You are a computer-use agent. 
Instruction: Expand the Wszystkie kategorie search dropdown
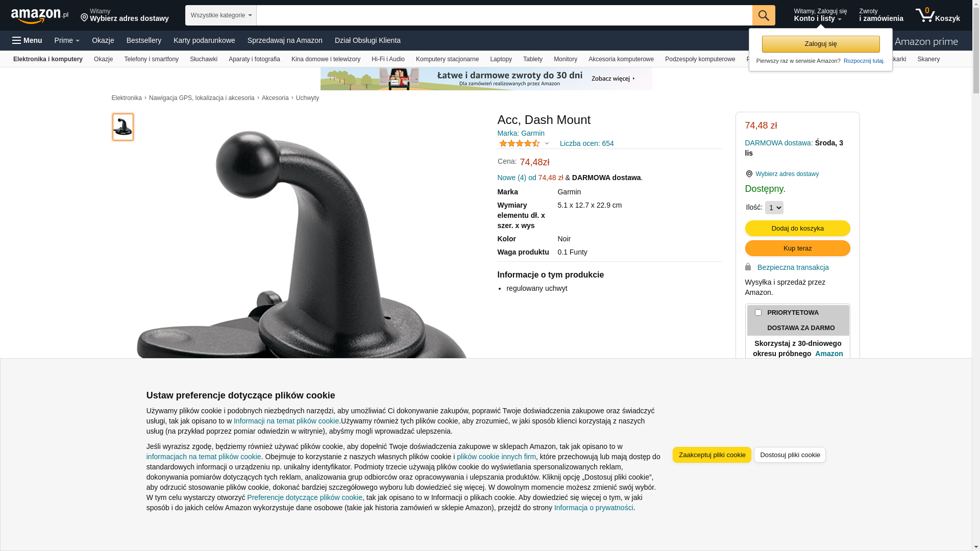point(221,15)
